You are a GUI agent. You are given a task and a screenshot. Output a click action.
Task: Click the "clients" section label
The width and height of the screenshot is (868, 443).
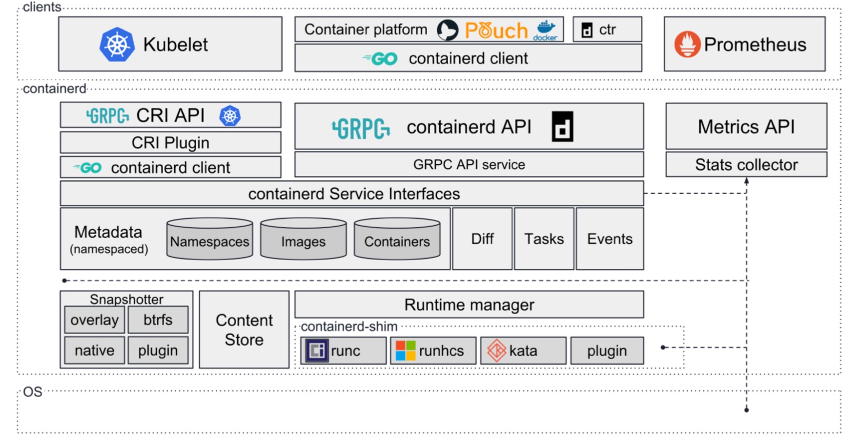pos(42,7)
